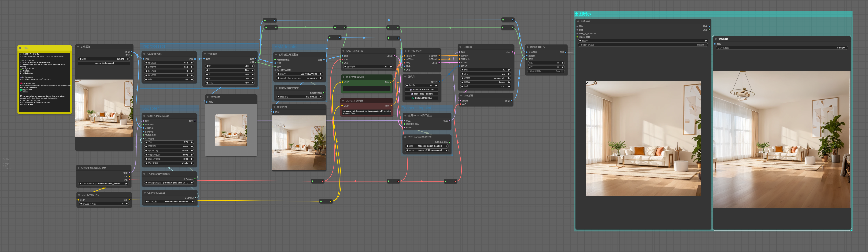Open the head fooocus_inpaint_head.pth dropdown

pyautogui.click(x=427, y=146)
